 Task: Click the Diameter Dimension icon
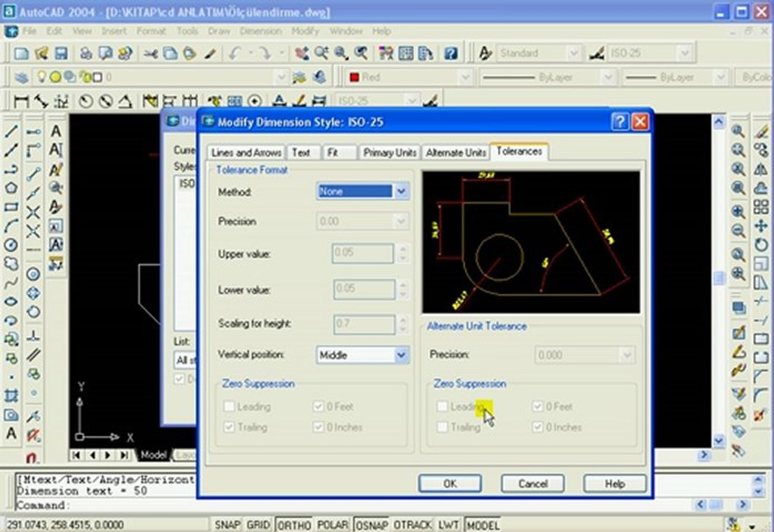pos(106,101)
